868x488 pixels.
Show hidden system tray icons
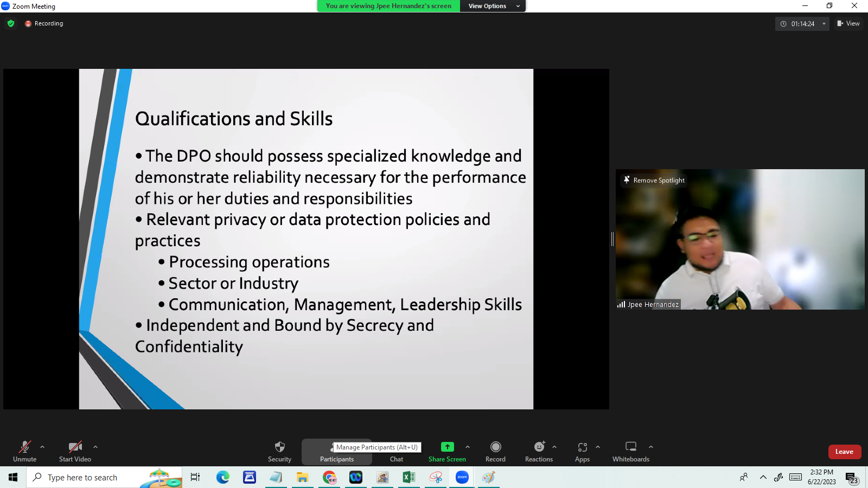pyautogui.click(x=763, y=477)
